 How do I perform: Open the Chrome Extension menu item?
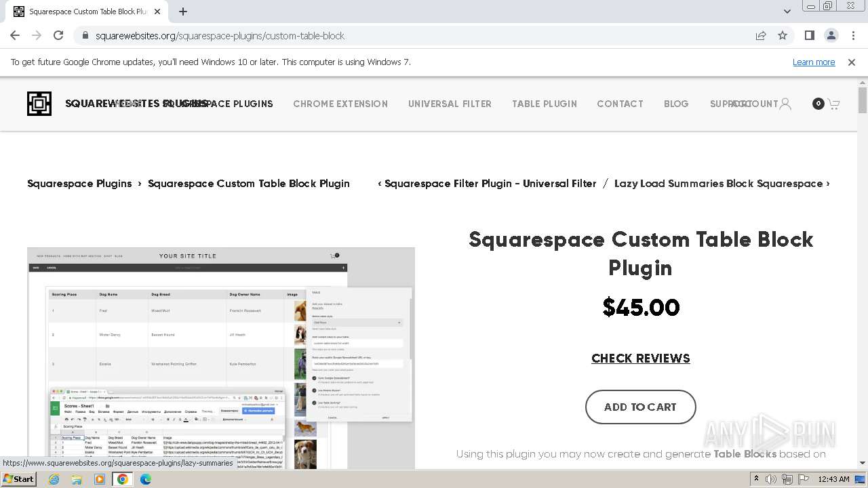[x=340, y=104]
